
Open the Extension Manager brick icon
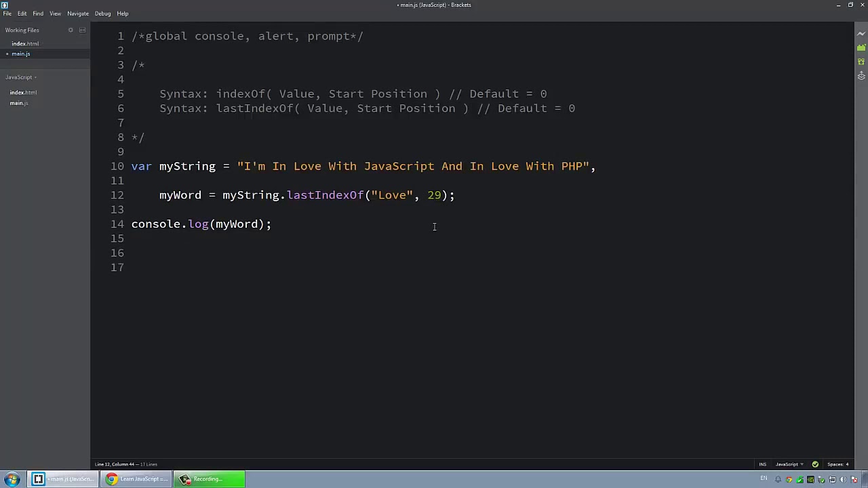pyautogui.click(x=861, y=48)
